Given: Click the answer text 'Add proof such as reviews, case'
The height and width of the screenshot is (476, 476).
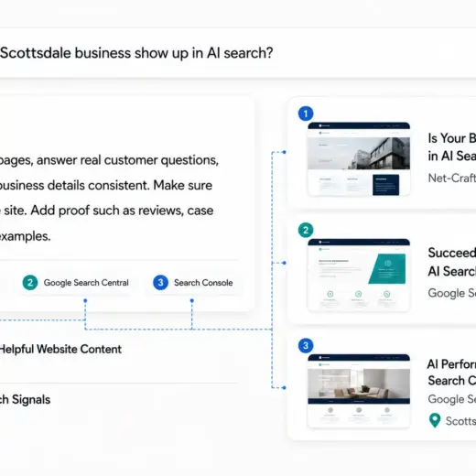Looking at the screenshot, I should point(122,211).
